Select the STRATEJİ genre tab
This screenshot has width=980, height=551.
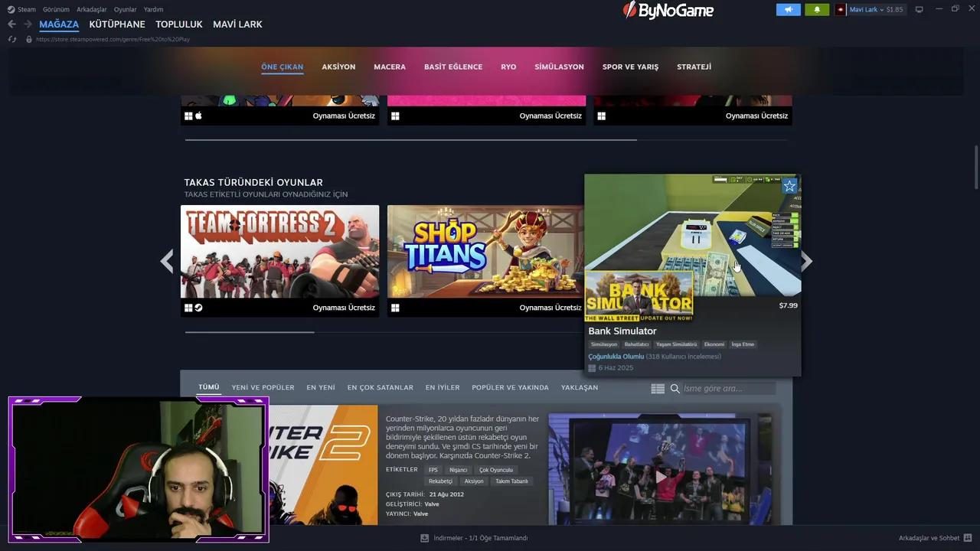click(694, 67)
